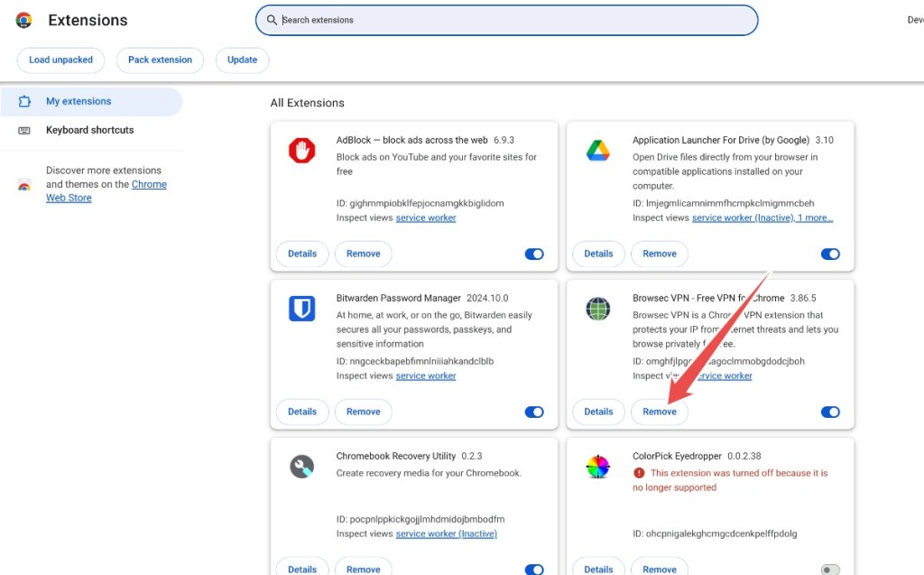The width and height of the screenshot is (924, 575).
Task: Open Details for Chromebook Recovery Utility
Action: [x=302, y=568]
